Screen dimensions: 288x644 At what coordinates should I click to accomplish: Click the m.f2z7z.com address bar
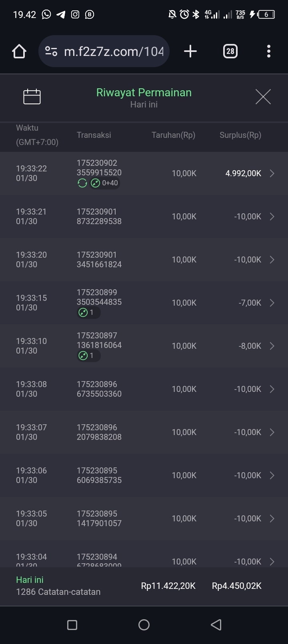coord(114,51)
